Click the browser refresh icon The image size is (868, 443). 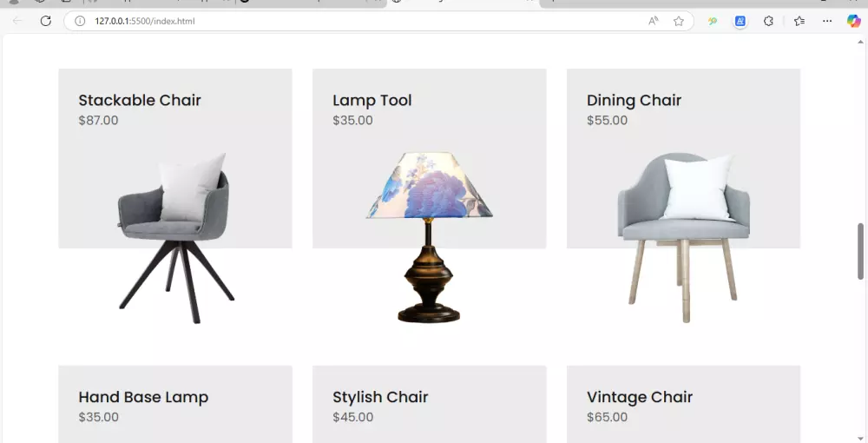click(x=46, y=21)
